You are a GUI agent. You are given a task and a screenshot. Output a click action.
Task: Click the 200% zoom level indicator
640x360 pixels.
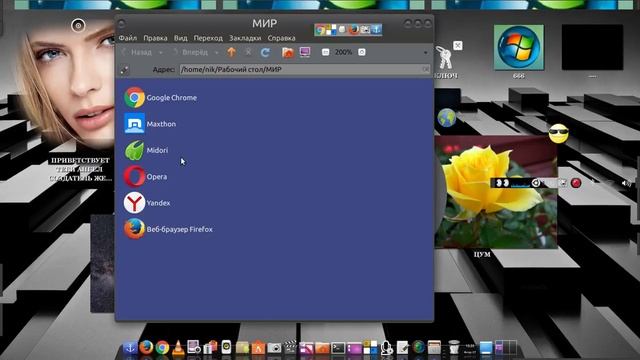[343, 52]
